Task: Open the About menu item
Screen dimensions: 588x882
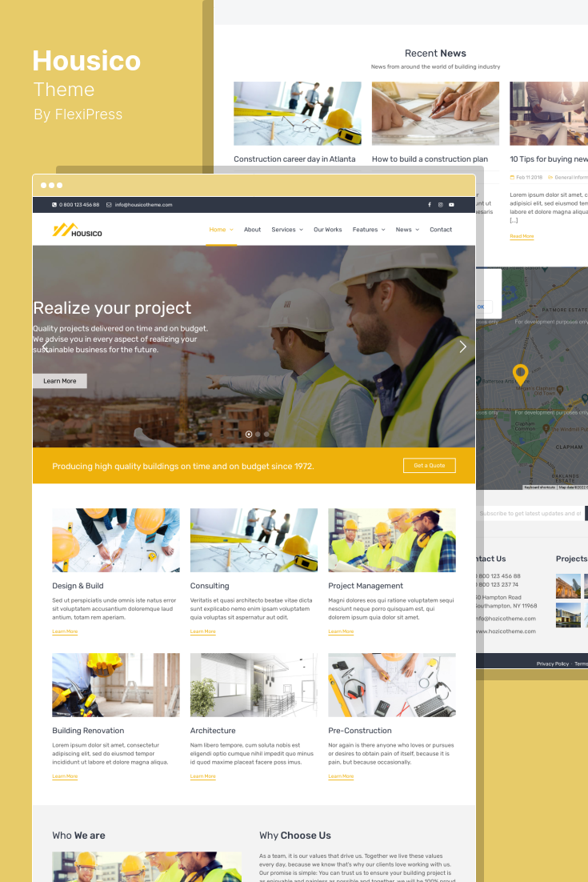Action: point(253,230)
